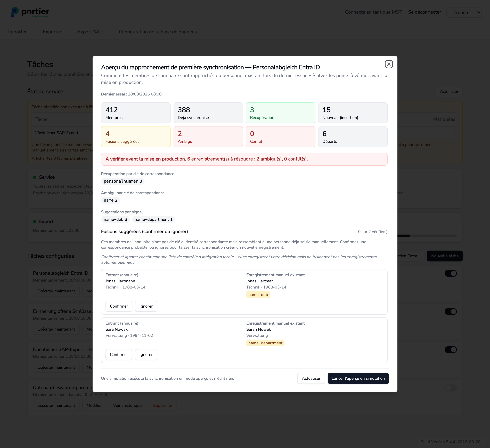Image resolution: width=490 pixels, height=448 pixels.
Task: Click the Connecté en tant que MST text
Action: (x=373, y=12)
